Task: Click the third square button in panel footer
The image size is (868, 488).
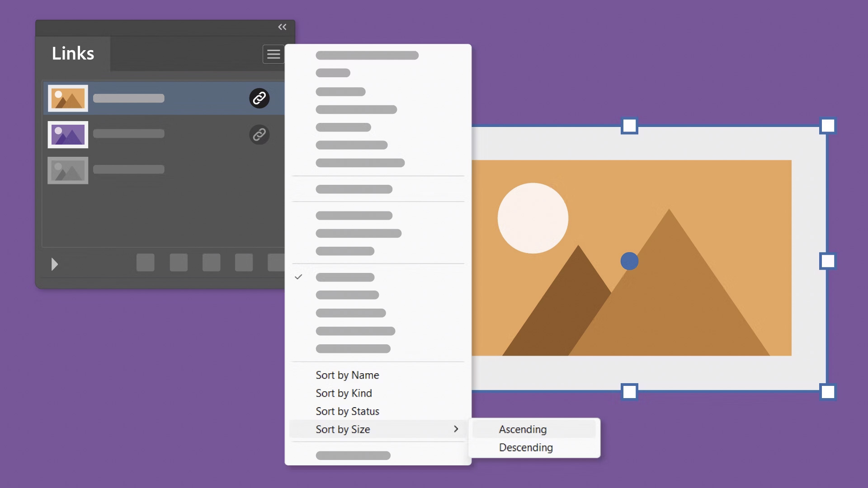Action: point(211,263)
